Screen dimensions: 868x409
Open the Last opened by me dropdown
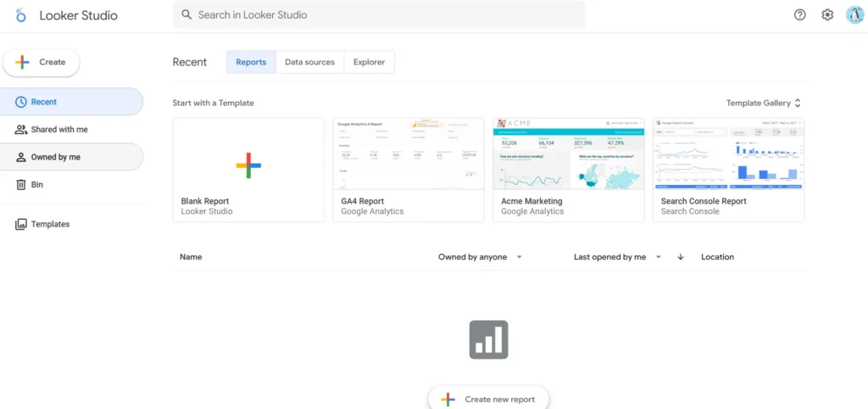click(x=618, y=257)
